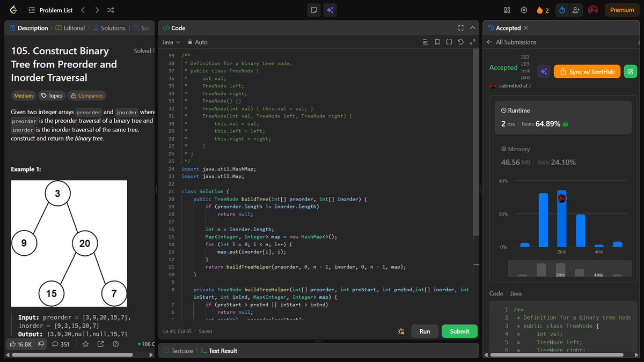This screenshot has width=644, height=362.
Task: Analyze submission with AI sparkle button
Action: pyautogui.click(x=543, y=71)
